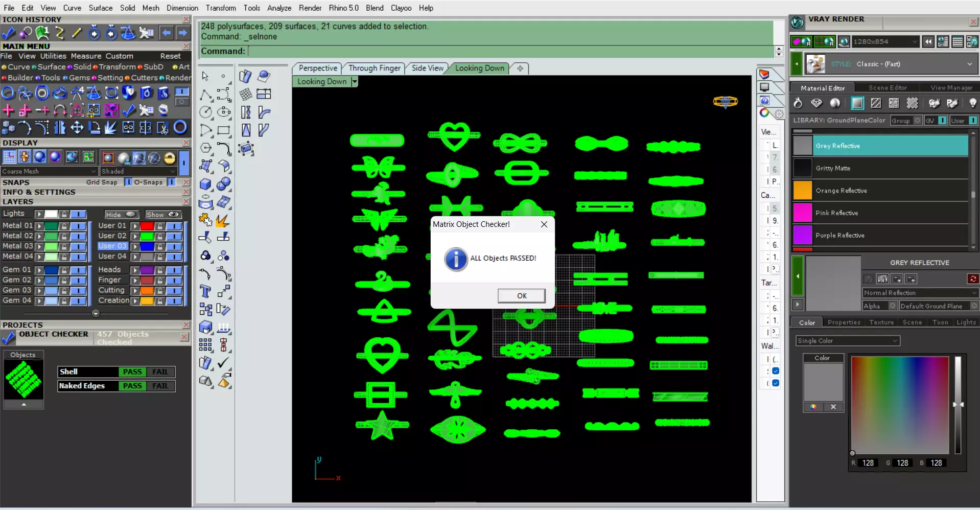Open the Coarse Mesh dropdown
Image resolution: width=980 pixels, height=510 pixels.
(49, 171)
